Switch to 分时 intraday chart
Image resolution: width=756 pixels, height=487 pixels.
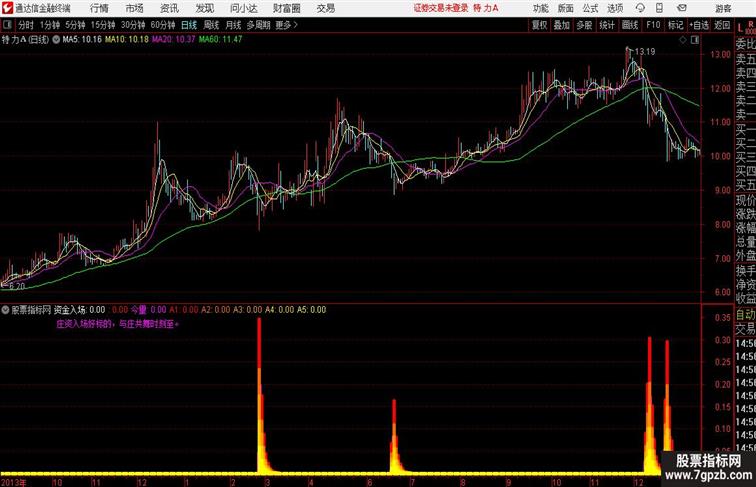[26, 25]
